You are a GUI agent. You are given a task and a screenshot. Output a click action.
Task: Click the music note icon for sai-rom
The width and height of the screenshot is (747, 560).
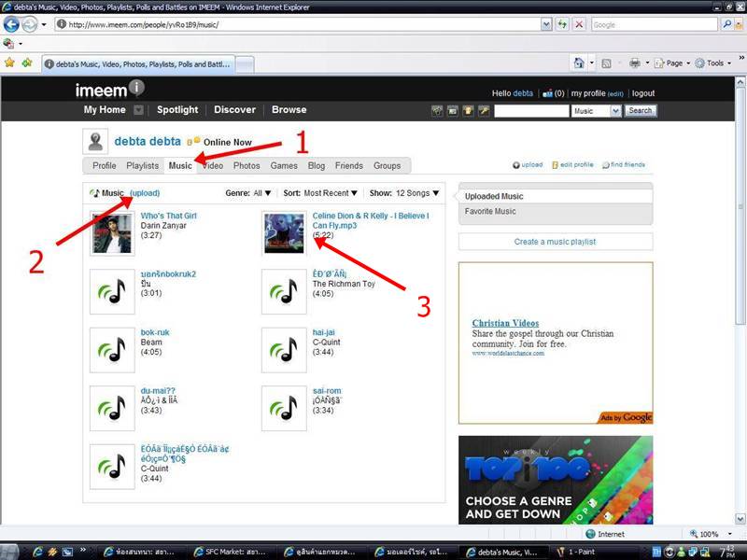pyautogui.click(x=284, y=408)
